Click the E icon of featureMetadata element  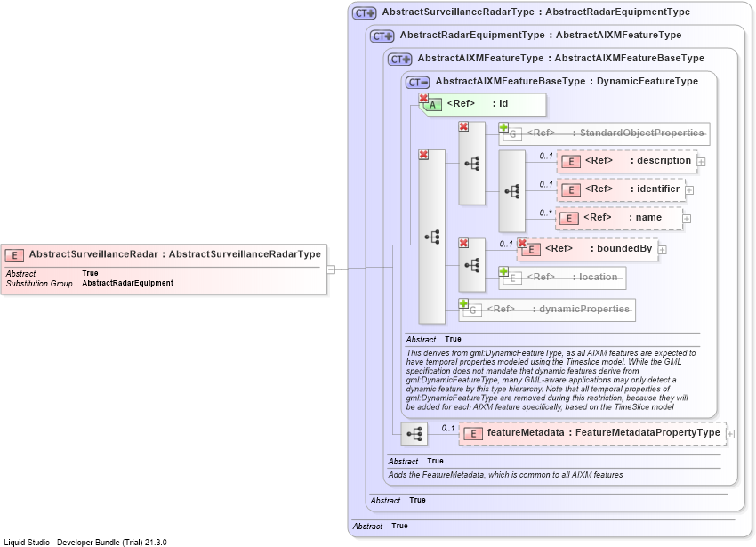pyautogui.click(x=473, y=434)
